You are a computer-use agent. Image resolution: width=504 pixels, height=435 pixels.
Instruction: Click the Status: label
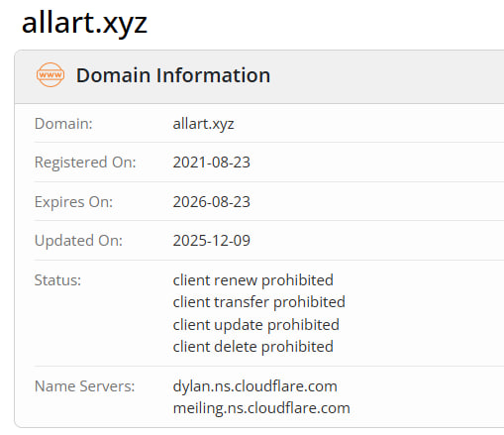(x=57, y=280)
